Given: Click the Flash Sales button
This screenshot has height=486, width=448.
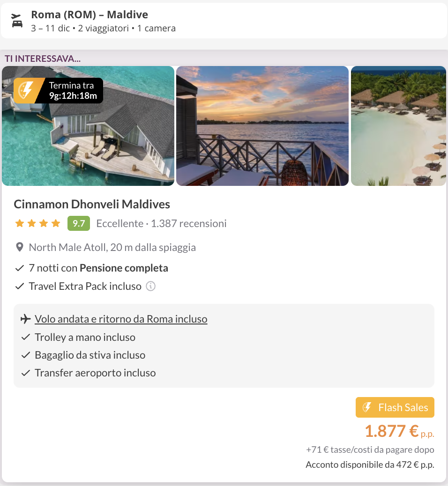Looking at the screenshot, I should [x=395, y=407].
